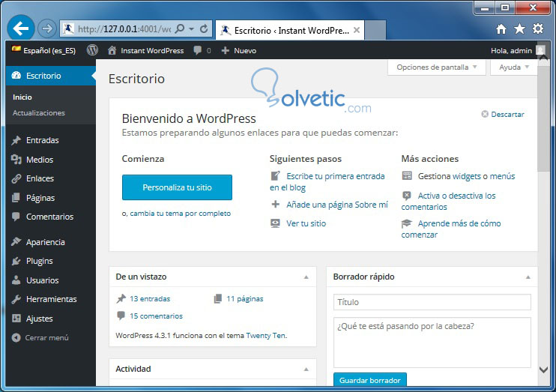Click Personaliza tu sitio button

click(177, 187)
